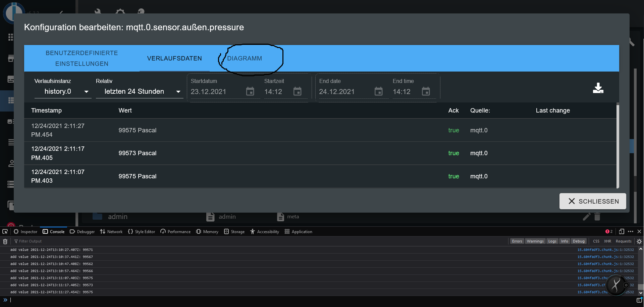Open the Performance devtools tab
The image size is (644, 307).
coord(175,231)
